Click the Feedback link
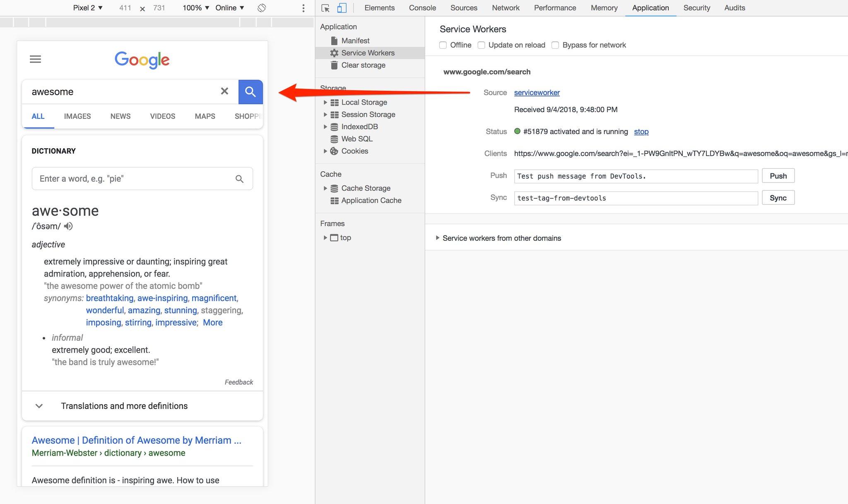Image resolution: width=848 pixels, height=504 pixels. point(238,382)
